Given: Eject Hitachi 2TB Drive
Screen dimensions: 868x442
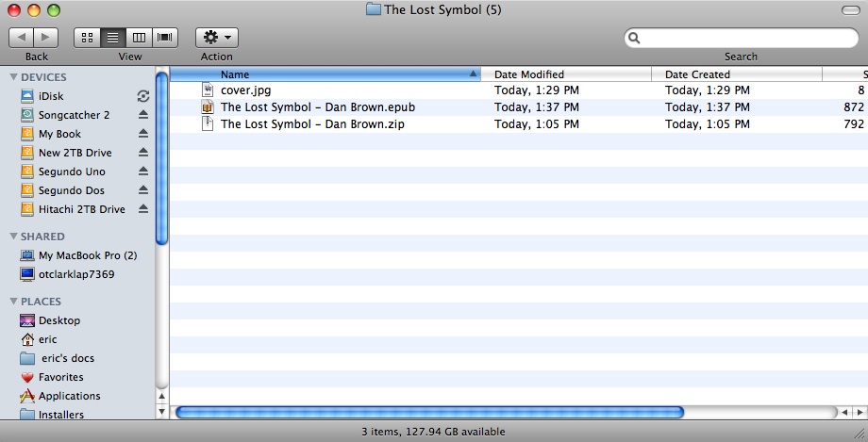Looking at the screenshot, I should click(142, 209).
